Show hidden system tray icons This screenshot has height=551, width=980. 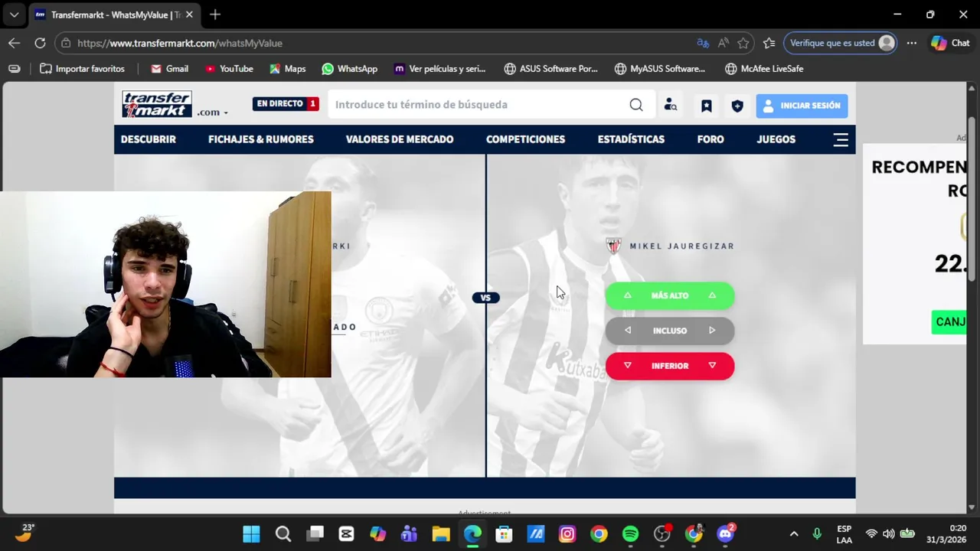click(x=794, y=534)
